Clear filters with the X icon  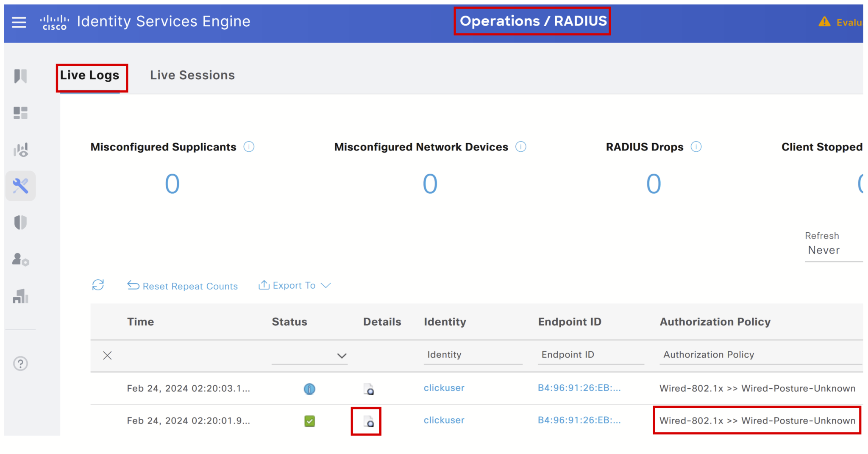[x=107, y=355]
